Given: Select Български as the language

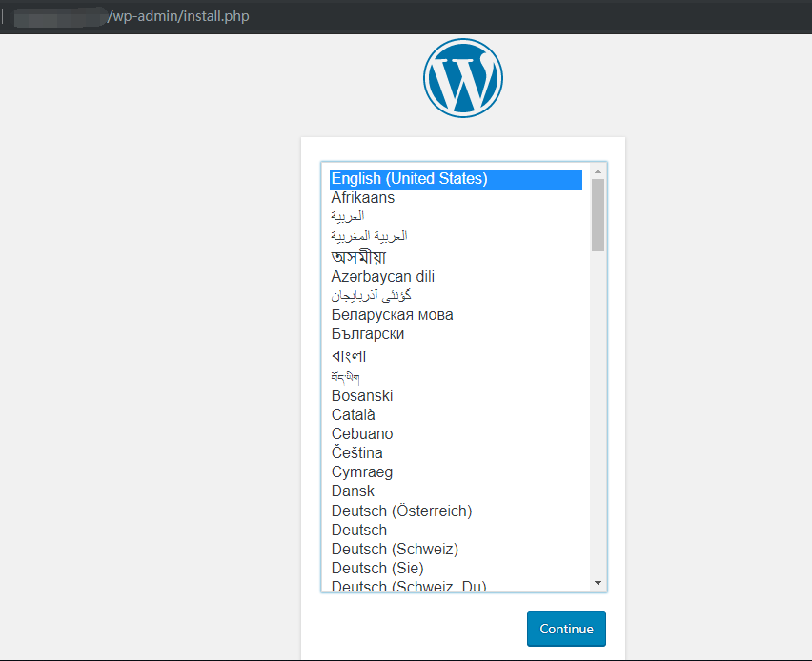Looking at the screenshot, I should pyautogui.click(x=456, y=334).
